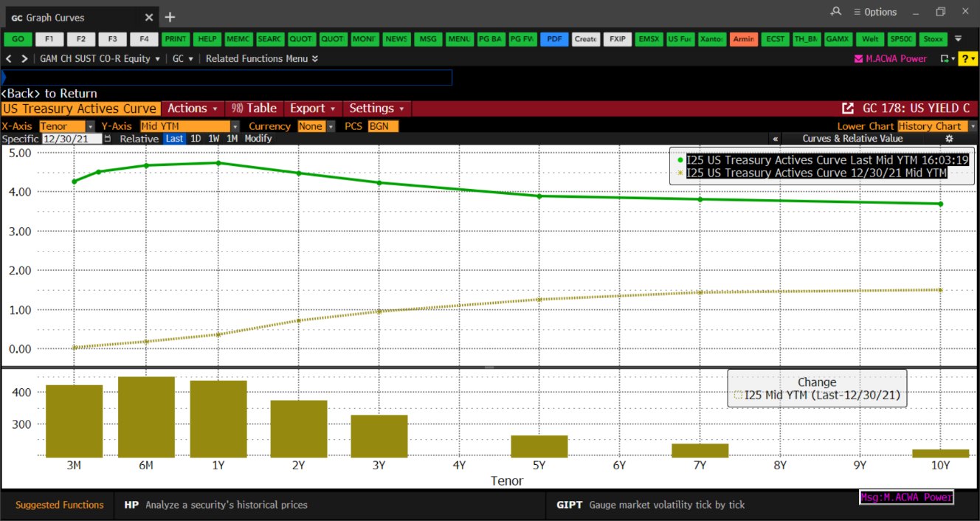Click the green GO button

[18, 39]
